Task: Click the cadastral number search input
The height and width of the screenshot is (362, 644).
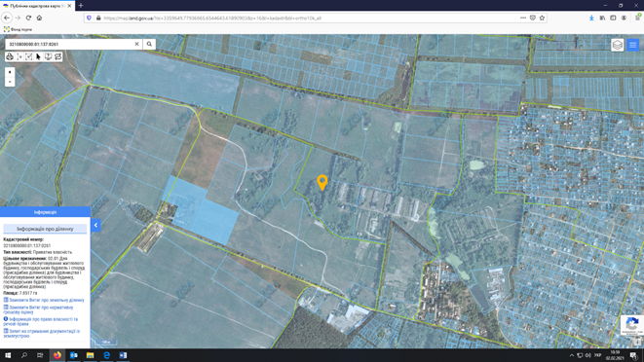Action: pyautogui.click(x=70, y=44)
